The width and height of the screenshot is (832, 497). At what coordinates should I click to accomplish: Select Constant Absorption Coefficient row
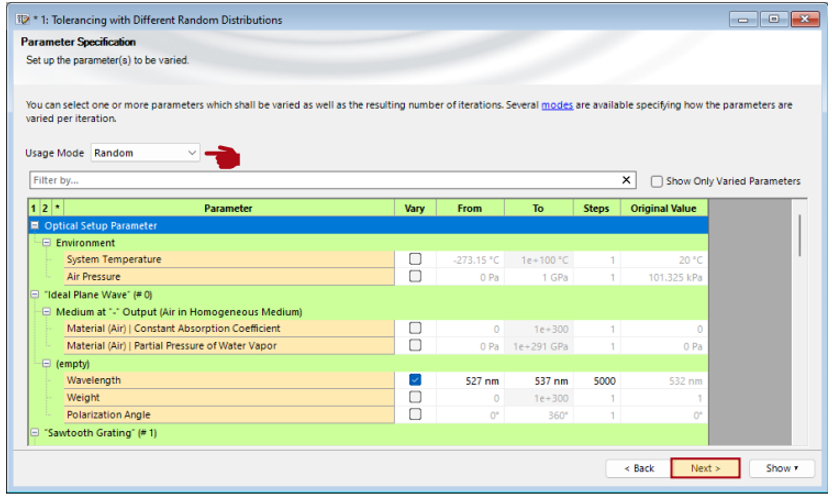[229, 328]
